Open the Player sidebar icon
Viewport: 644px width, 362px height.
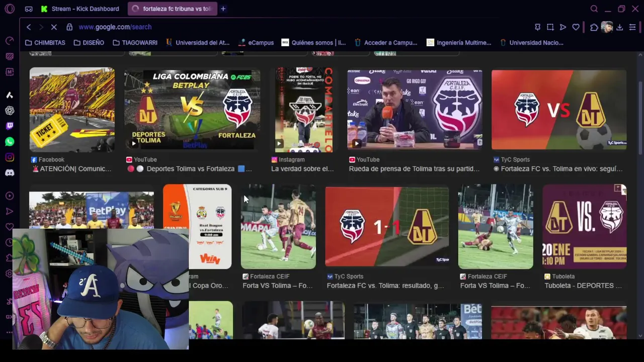pyautogui.click(x=10, y=196)
